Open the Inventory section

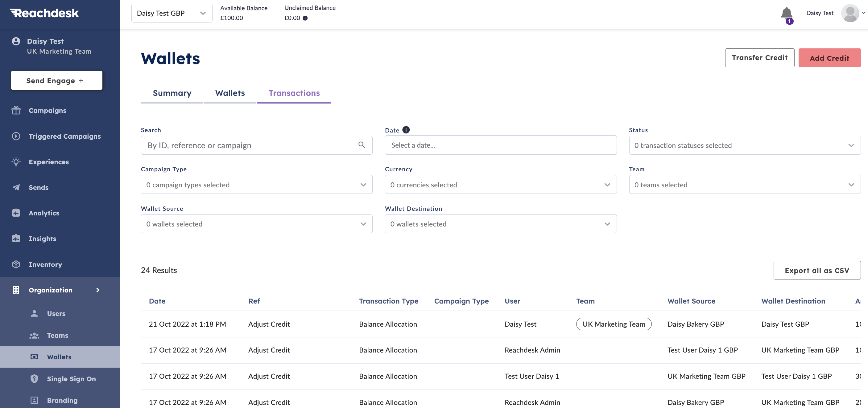(x=45, y=264)
